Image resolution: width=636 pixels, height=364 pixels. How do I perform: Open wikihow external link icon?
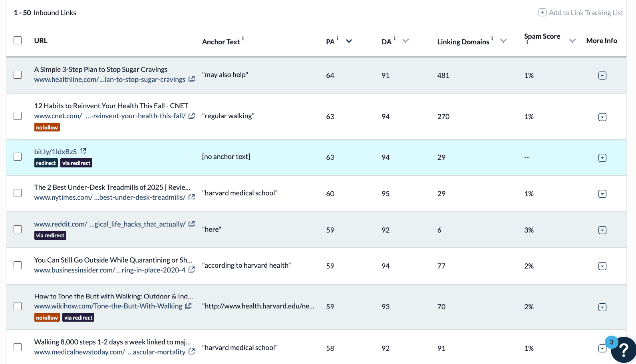pos(189,306)
